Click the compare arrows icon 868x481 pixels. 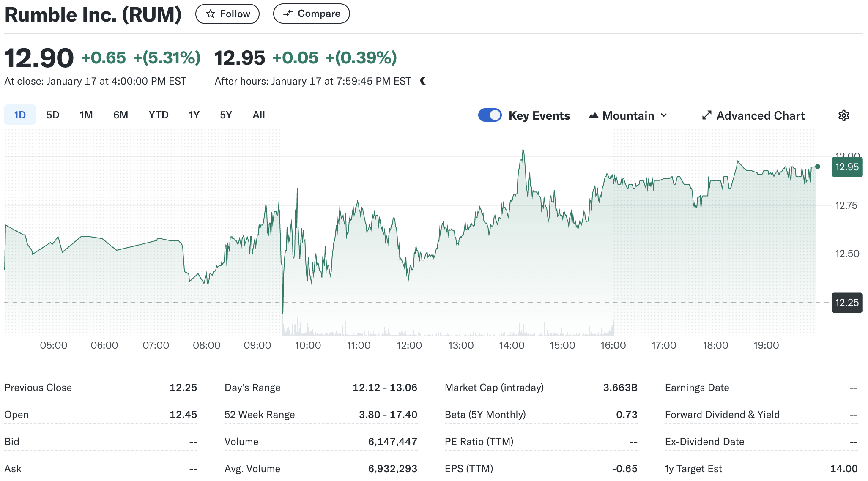[288, 14]
